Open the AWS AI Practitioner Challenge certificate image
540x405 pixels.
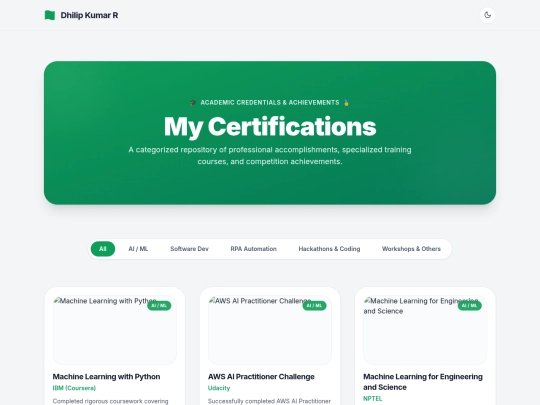tap(270, 330)
